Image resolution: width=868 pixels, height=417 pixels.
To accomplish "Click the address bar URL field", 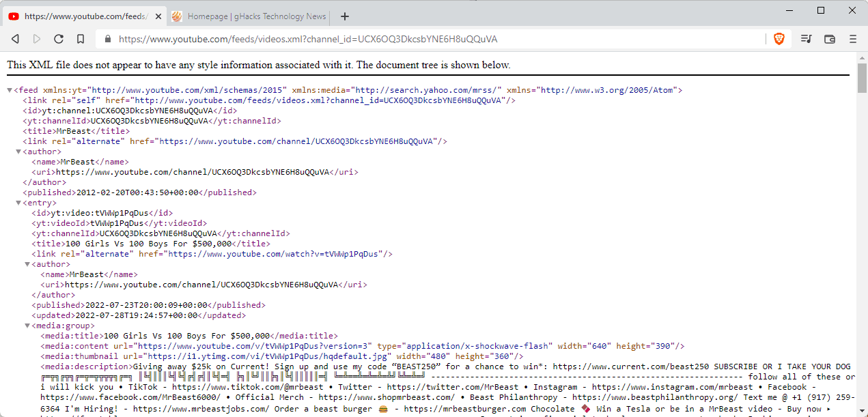I will coord(437,39).
